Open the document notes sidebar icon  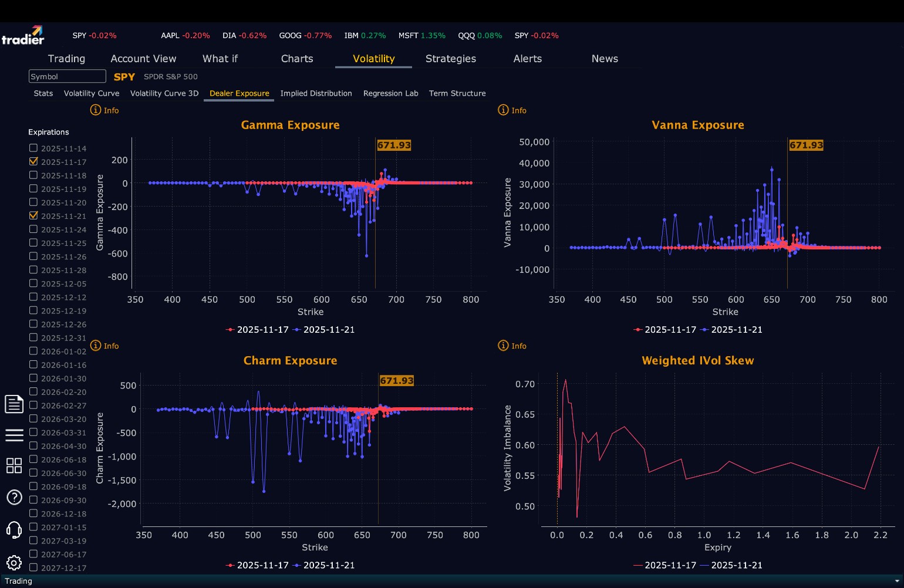[x=14, y=404]
